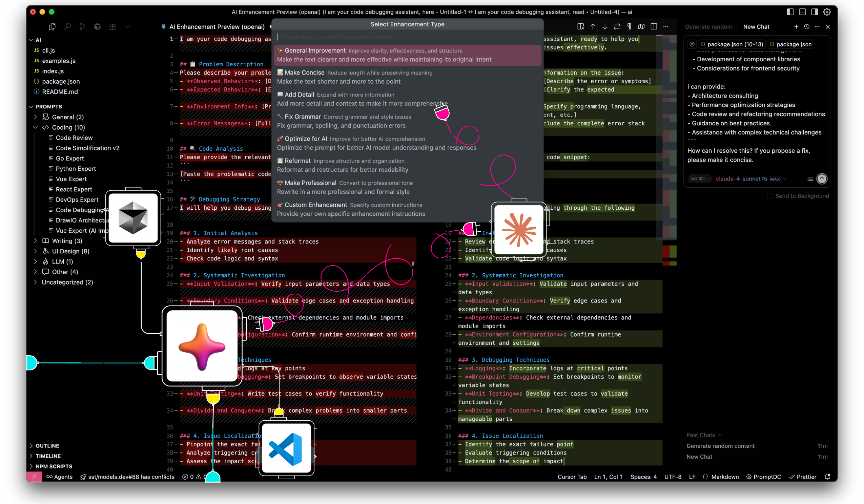Open the Extensions view icon
The image size is (864, 504).
pyautogui.click(x=112, y=26)
